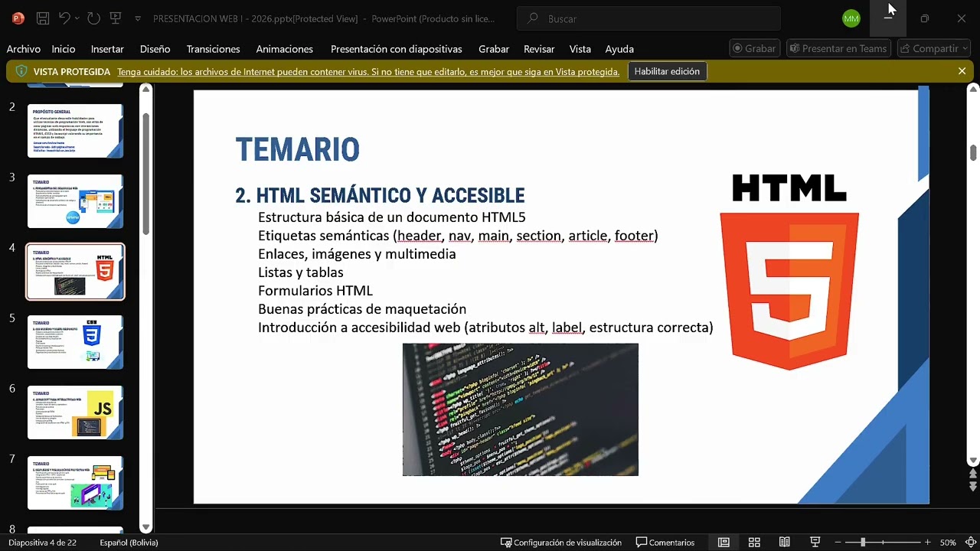Select slide 7 thumbnail in panel

click(x=75, y=483)
